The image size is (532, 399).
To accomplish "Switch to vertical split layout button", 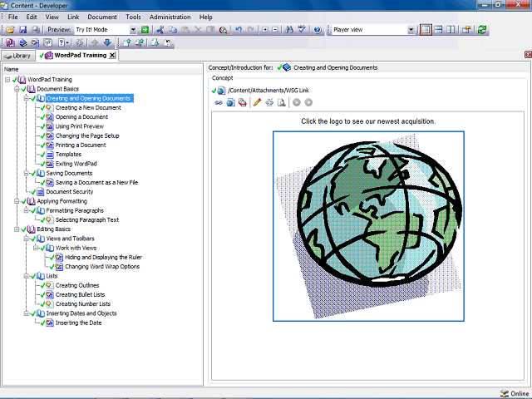I will pos(451,30).
